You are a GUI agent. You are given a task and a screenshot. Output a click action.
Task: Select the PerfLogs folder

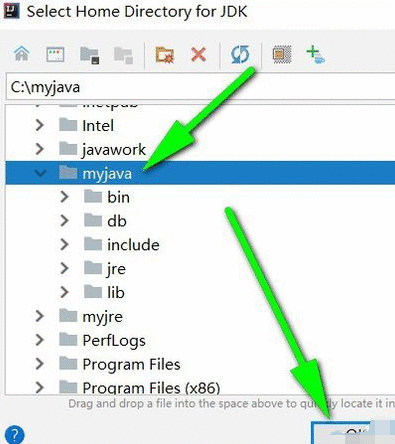click(x=200, y=340)
